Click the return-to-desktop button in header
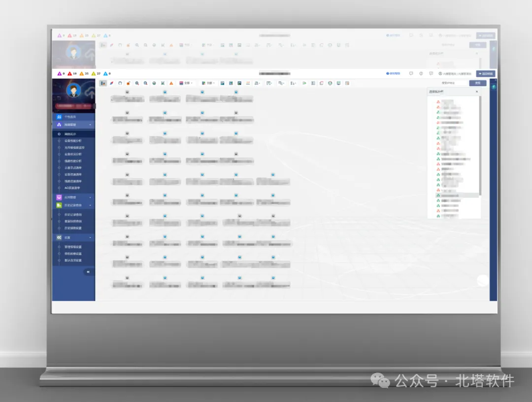Viewport: 532px width, 402px height. (x=486, y=73)
